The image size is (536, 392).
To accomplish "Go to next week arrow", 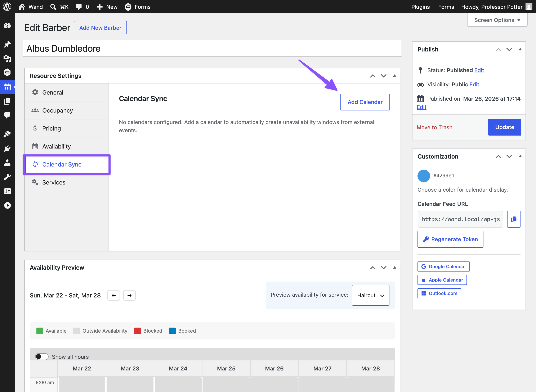I will coord(129,295).
